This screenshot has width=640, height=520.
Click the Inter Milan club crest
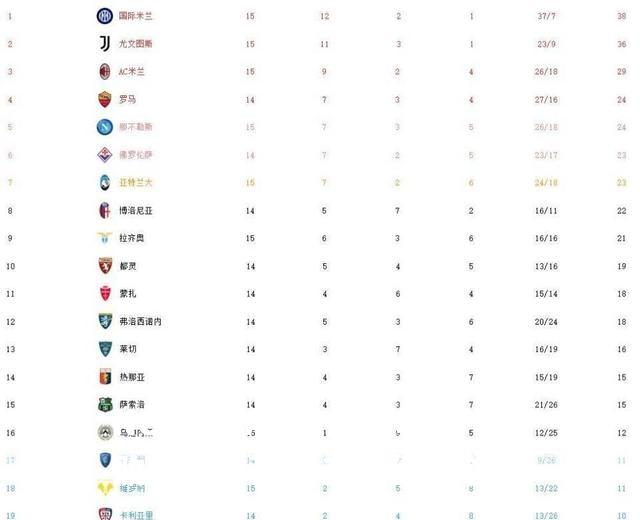[x=104, y=16]
